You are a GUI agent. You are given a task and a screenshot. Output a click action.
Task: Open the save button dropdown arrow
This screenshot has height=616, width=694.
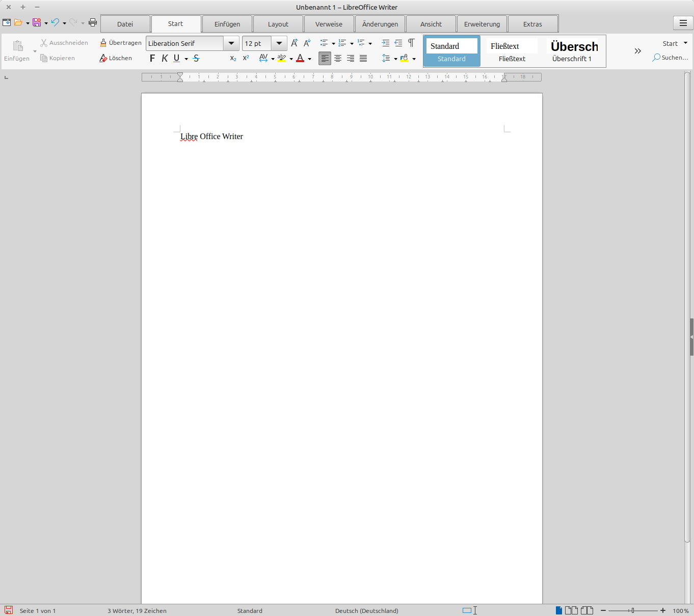46,23
